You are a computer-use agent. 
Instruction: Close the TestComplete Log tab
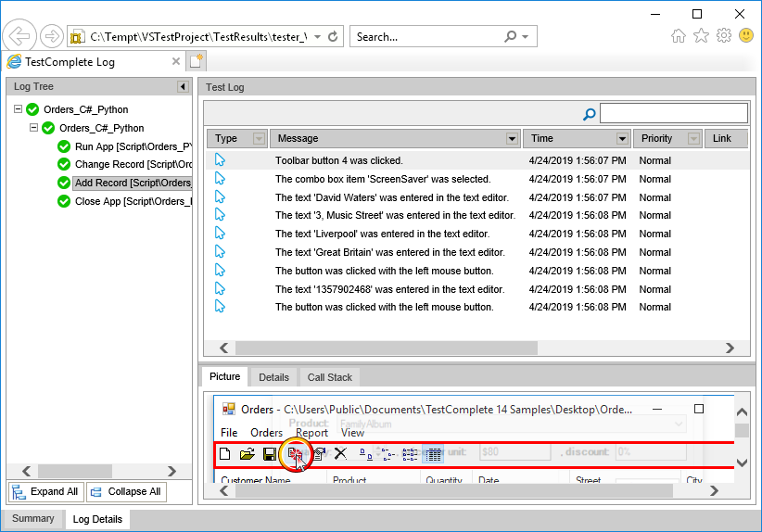pos(176,61)
